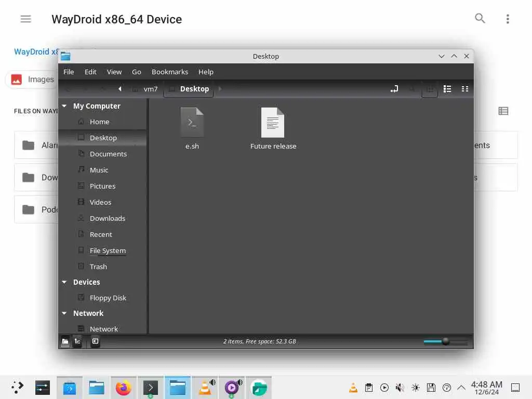Open Recent in the sidebar
The height and width of the screenshot is (399, 532).
coord(103,234)
